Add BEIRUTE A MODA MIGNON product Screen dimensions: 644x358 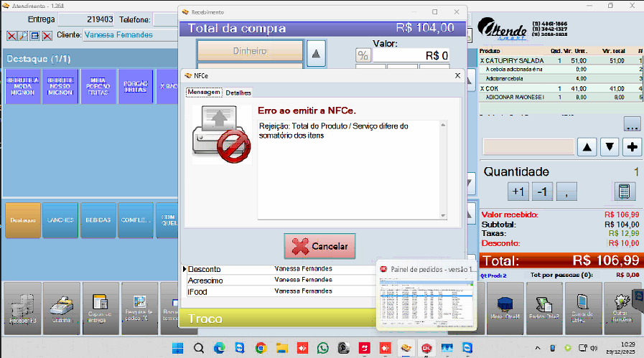tap(23, 87)
